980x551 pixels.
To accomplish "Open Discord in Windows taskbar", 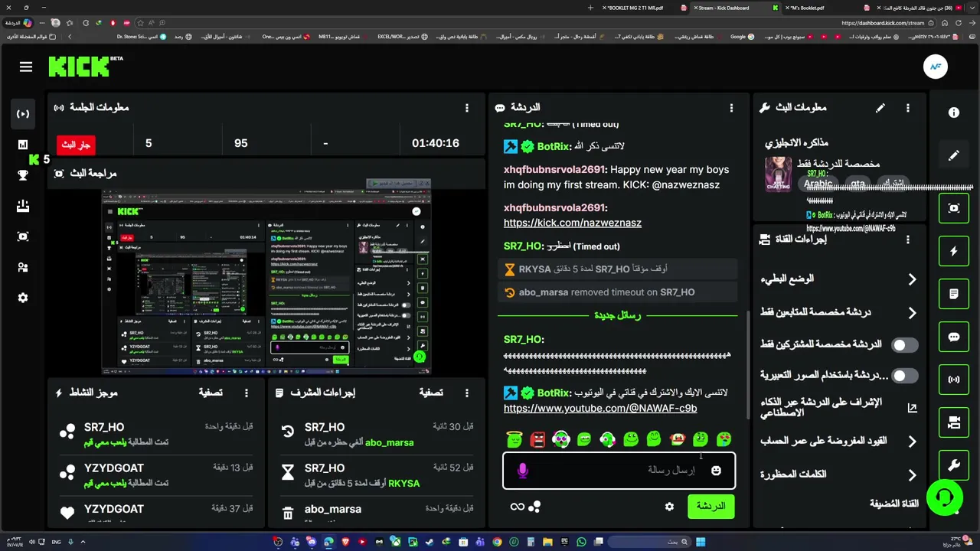I will coord(312,542).
